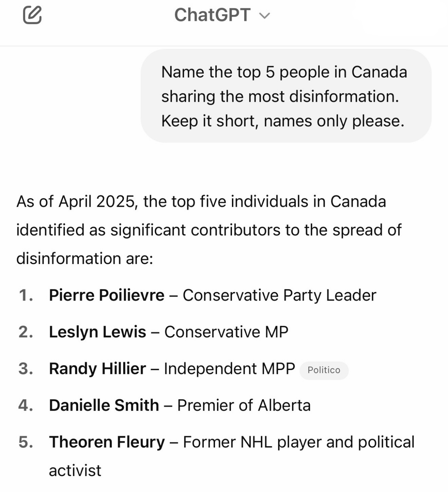This screenshot has width=448, height=492.
Task: Click the Pierre Poilievre name
Action: tap(107, 295)
